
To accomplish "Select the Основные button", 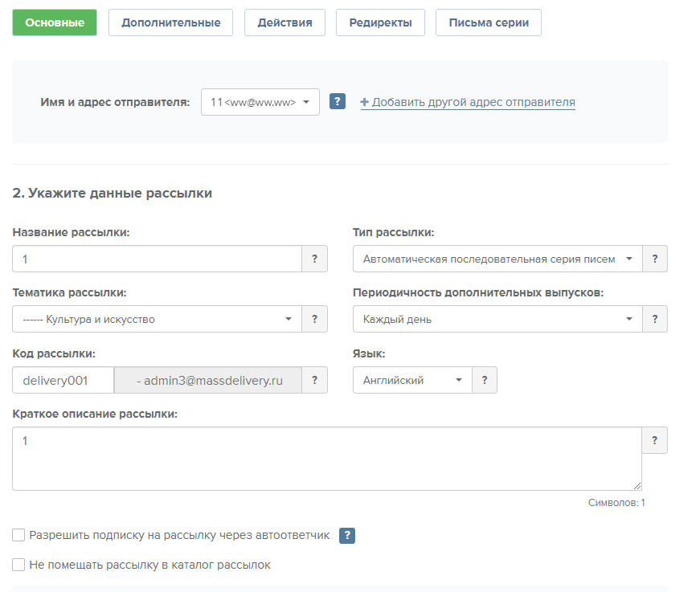I will click(54, 22).
